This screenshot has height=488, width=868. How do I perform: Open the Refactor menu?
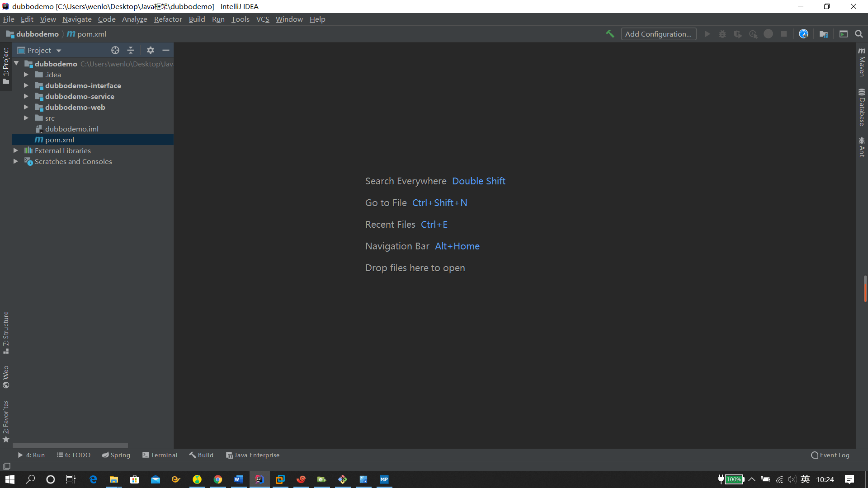(x=168, y=19)
